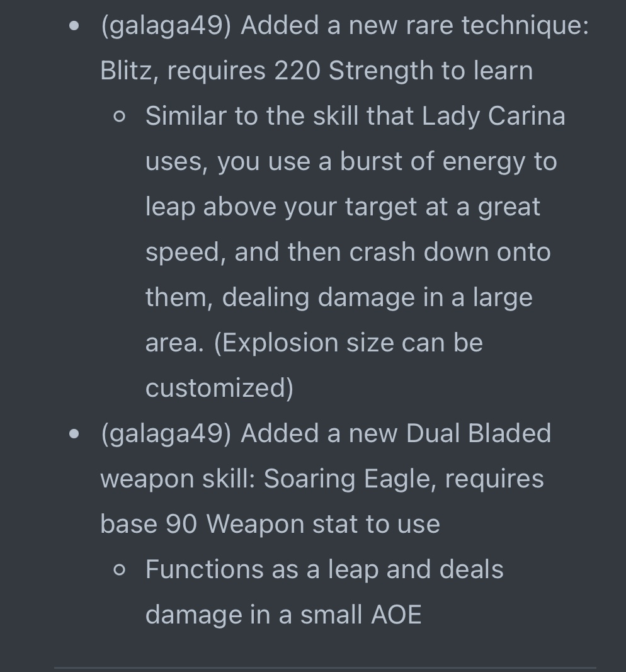Click the name "Lady Carina"
The image size is (626, 672).
(494, 116)
